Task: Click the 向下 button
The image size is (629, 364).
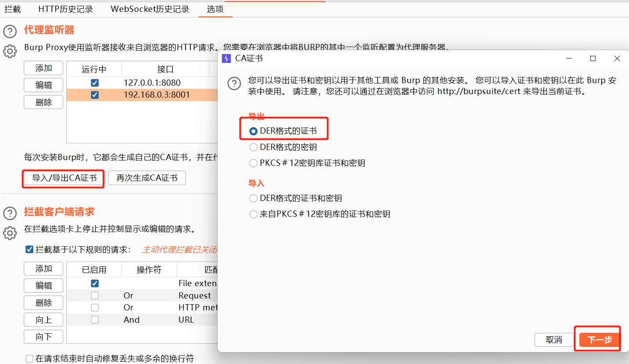Action: [x=44, y=337]
